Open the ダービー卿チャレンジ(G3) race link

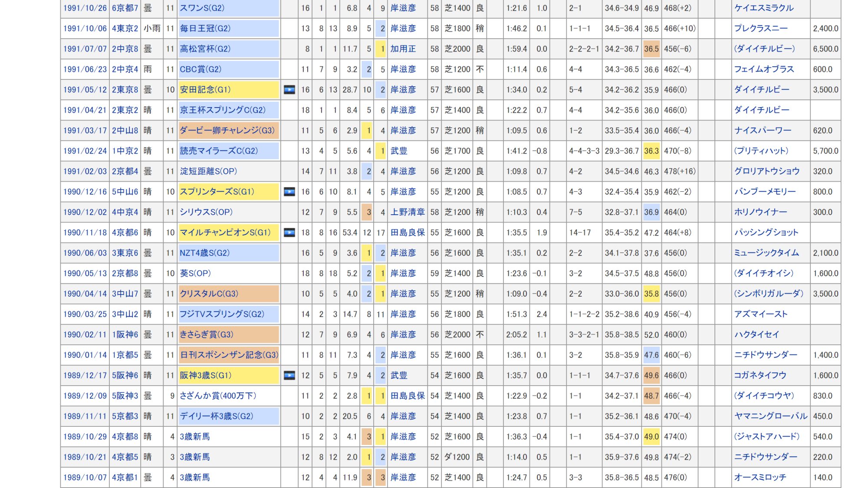click(x=227, y=131)
